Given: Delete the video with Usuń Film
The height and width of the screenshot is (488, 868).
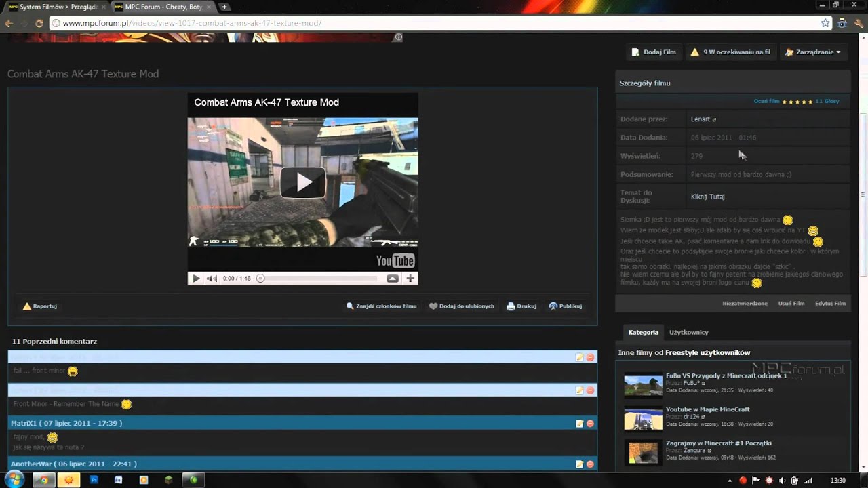Looking at the screenshot, I should [791, 304].
